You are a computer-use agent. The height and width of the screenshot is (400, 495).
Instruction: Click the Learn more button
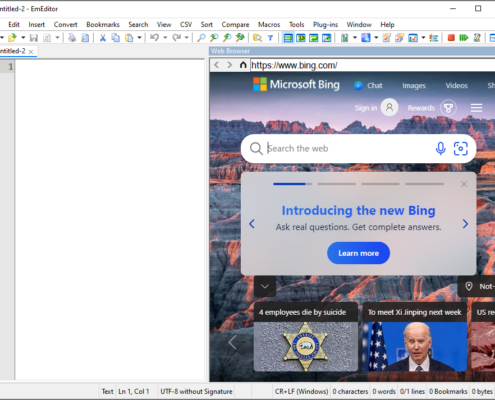pos(358,253)
